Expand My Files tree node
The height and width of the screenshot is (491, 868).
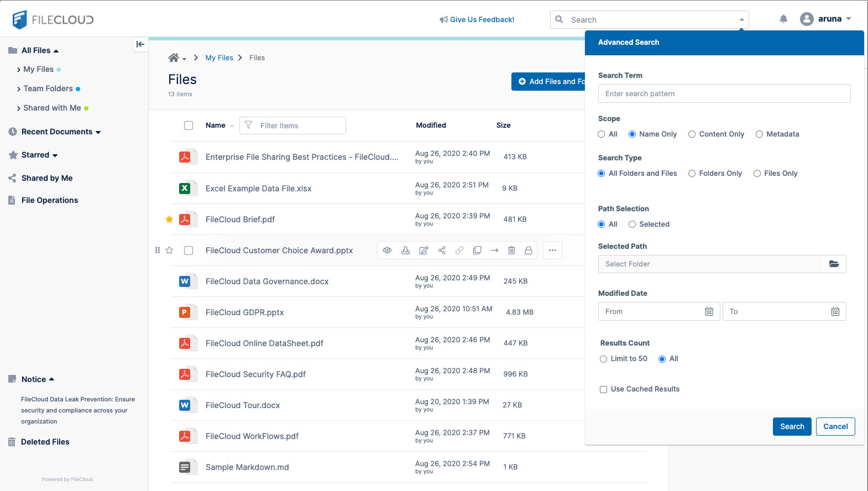(19, 70)
